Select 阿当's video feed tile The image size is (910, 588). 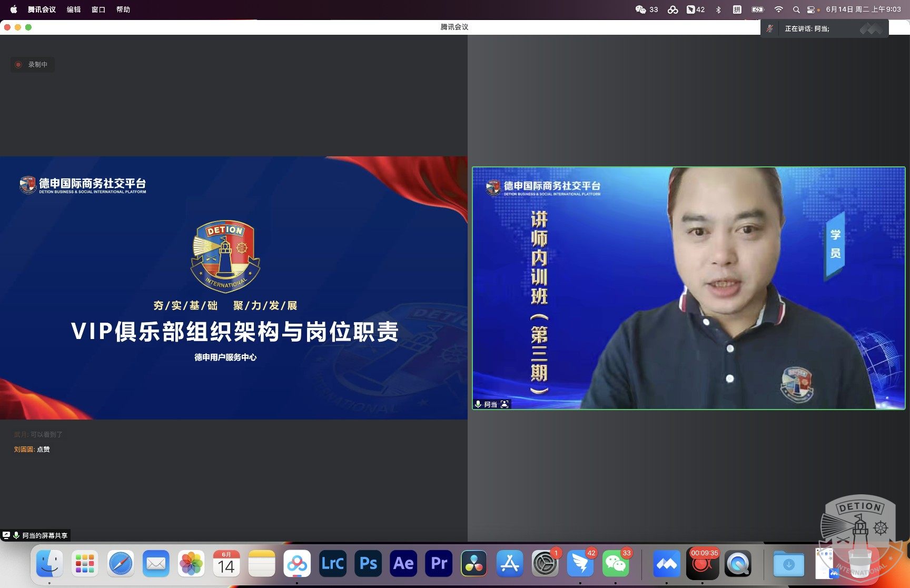[x=689, y=288]
